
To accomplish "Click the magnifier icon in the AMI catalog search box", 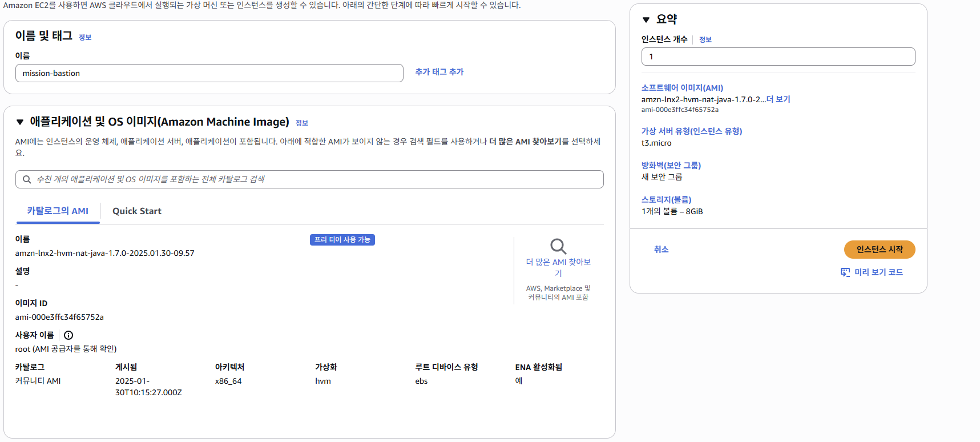I will click(27, 179).
